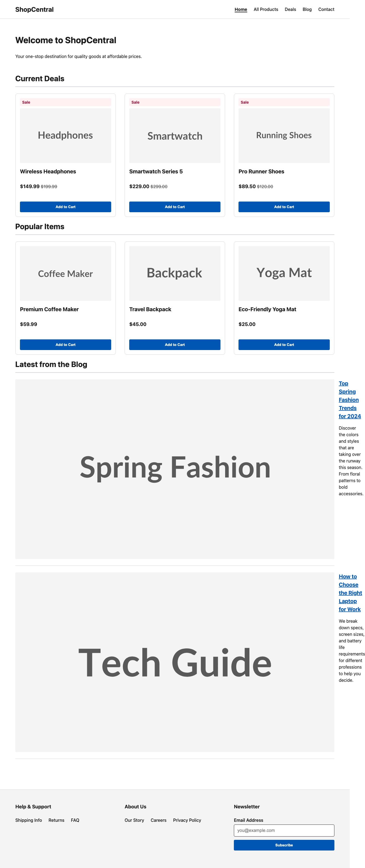The image size is (365, 868).
Task: Select the Home nav link
Action: click(x=241, y=9)
